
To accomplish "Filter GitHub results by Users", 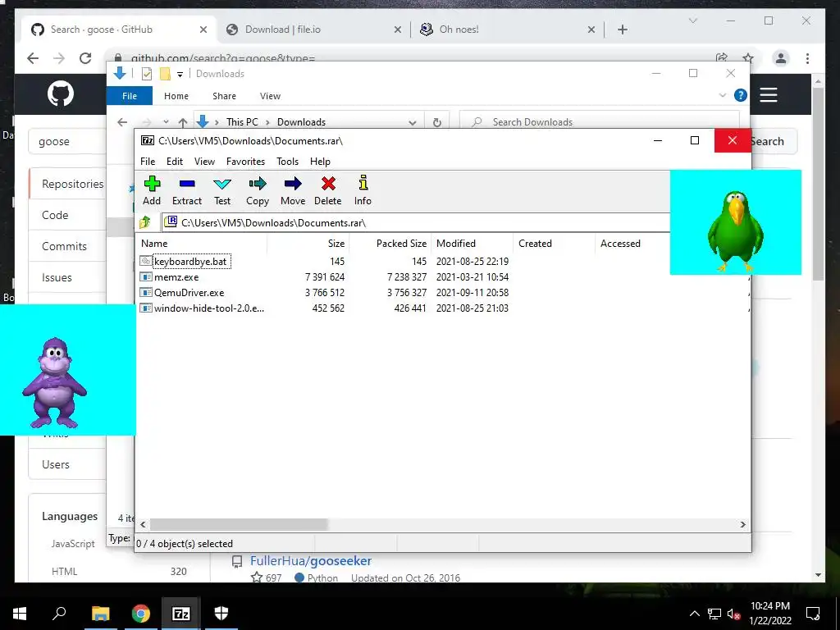I will tap(56, 464).
